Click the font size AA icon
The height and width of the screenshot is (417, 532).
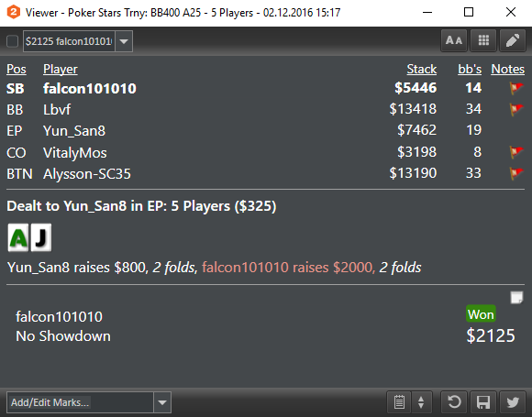(454, 40)
